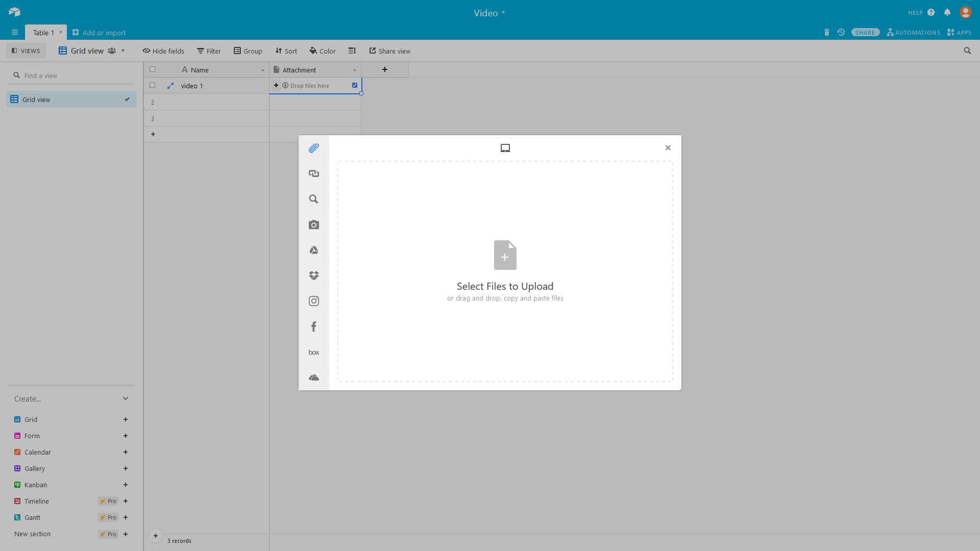
Task: Click the search magnifier in the toolbar
Action: 967,51
